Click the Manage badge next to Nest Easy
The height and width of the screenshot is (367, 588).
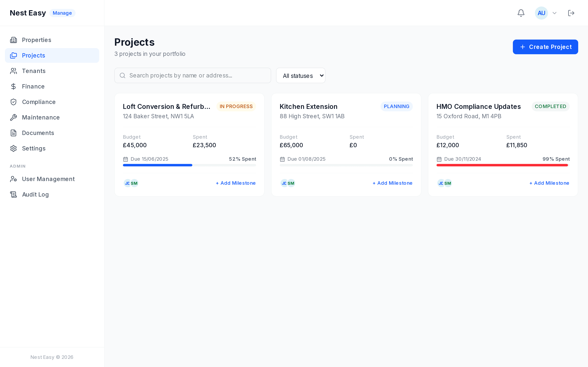[62, 13]
